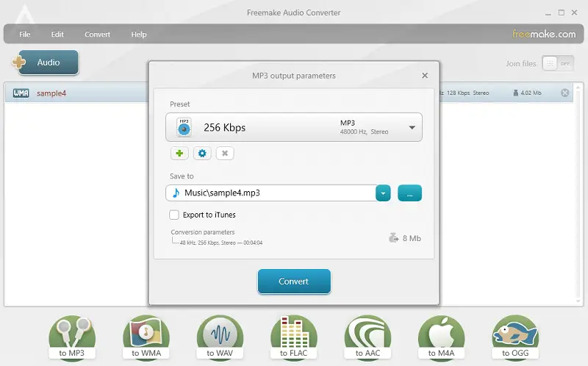
Task: Choose the to WAV format icon
Action: pos(220,338)
